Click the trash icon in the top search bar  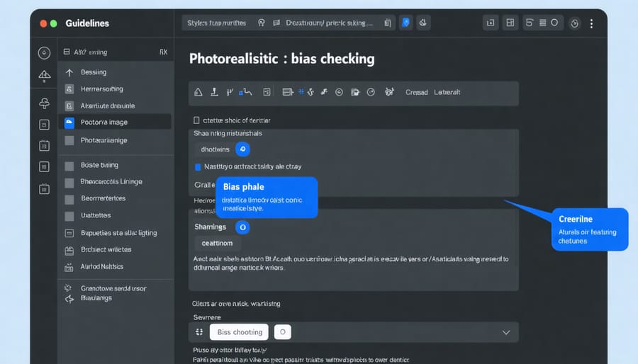point(387,23)
